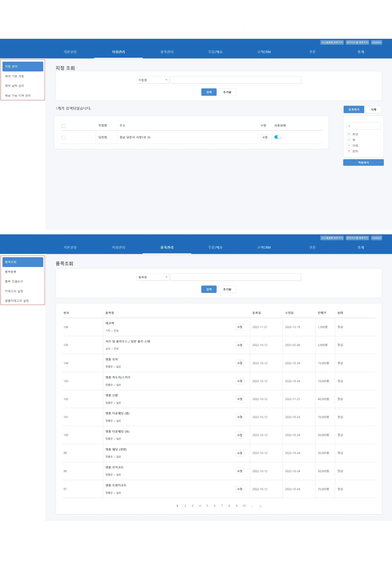
Task: Click the 최하 move-to-bottom double-chevron icon
Action: pos(349,151)
